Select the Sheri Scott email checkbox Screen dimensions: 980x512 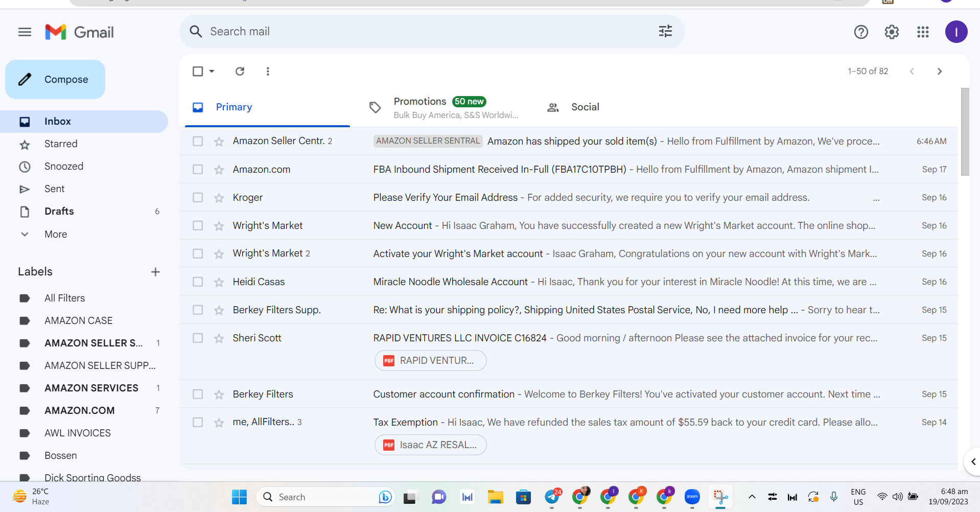198,338
